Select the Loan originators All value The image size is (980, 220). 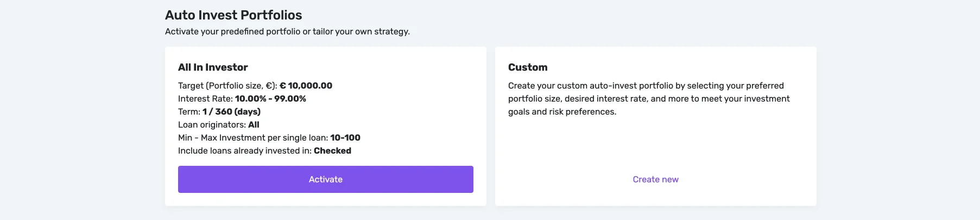[x=254, y=125]
